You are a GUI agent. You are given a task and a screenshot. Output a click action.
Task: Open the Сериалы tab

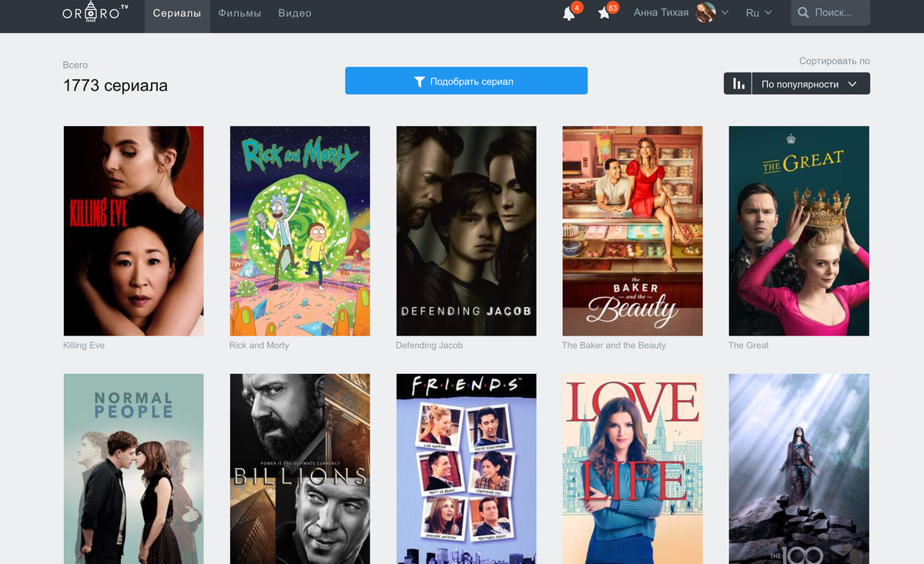[177, 13]
